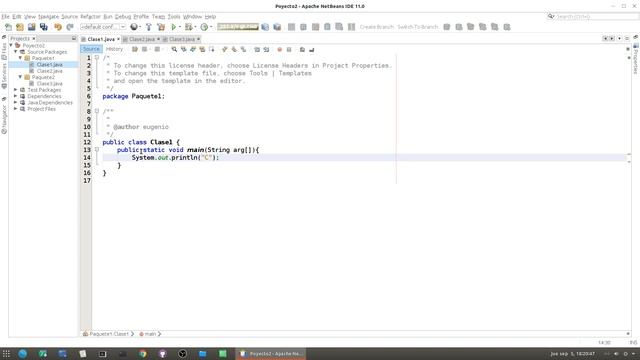Open the Source menu

(x=69, y=17)
